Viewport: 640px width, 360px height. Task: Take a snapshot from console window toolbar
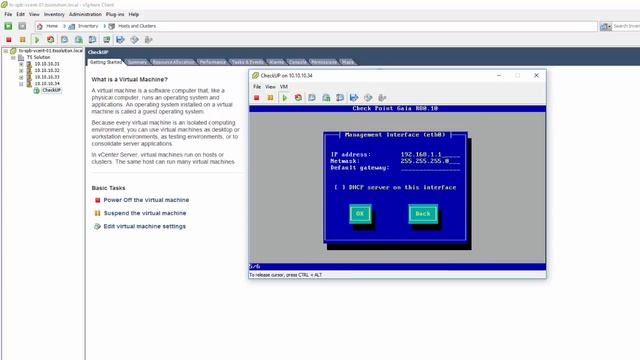(x=312, y=98)
